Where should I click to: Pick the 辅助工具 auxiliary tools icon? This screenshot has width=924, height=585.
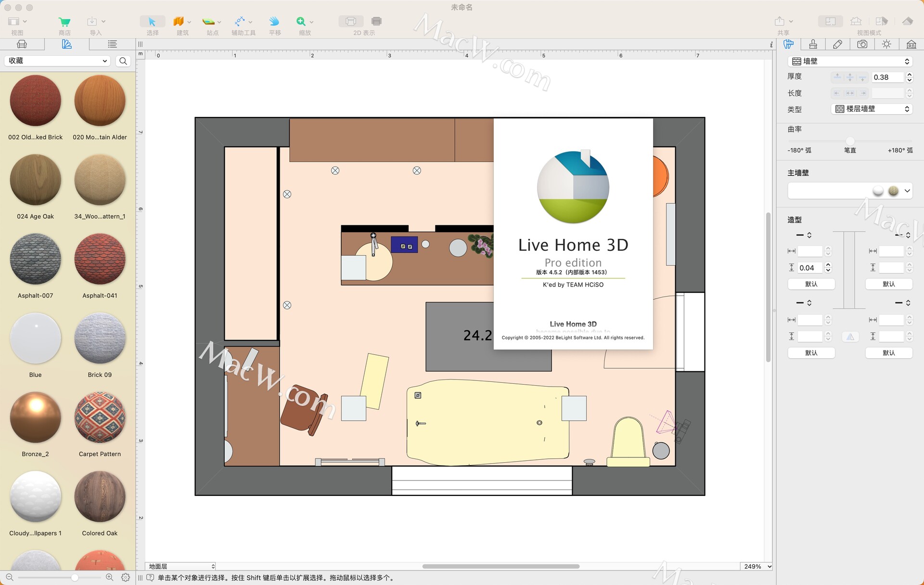(x=239, y=21)
